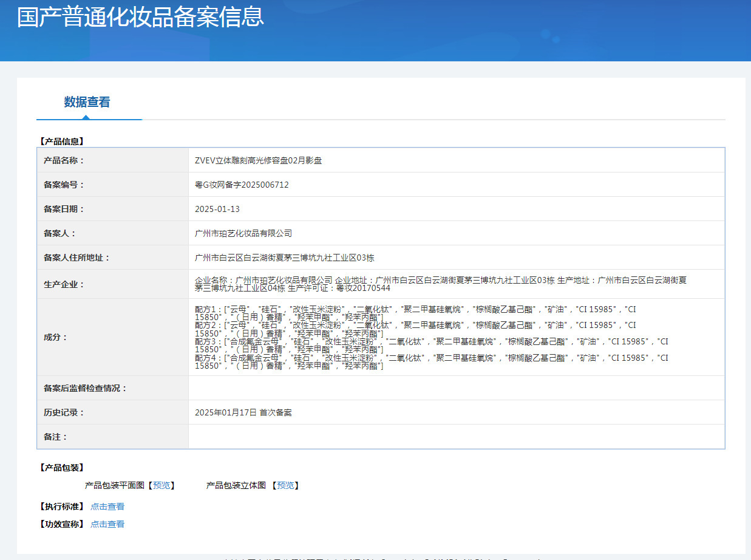Click the 备案人住所地址 address value
Viewport: 751px width, 560px height.
pos(284,258)
